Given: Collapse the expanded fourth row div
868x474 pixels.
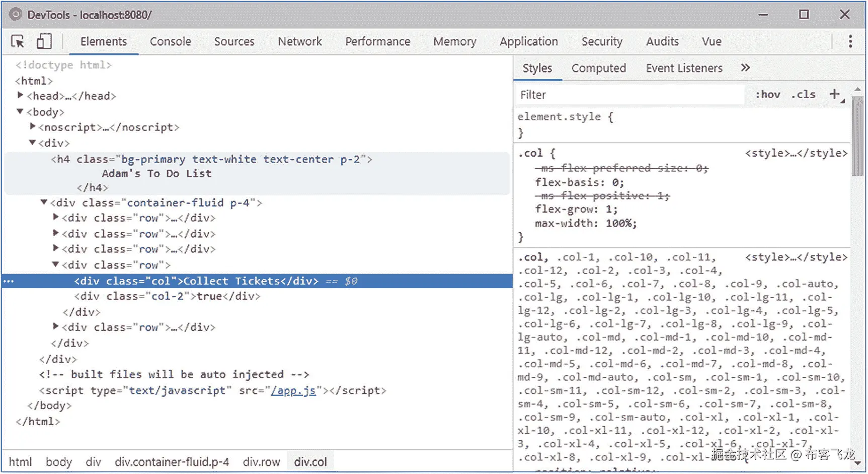Looking at the screenshot, I should pos(56,264).
